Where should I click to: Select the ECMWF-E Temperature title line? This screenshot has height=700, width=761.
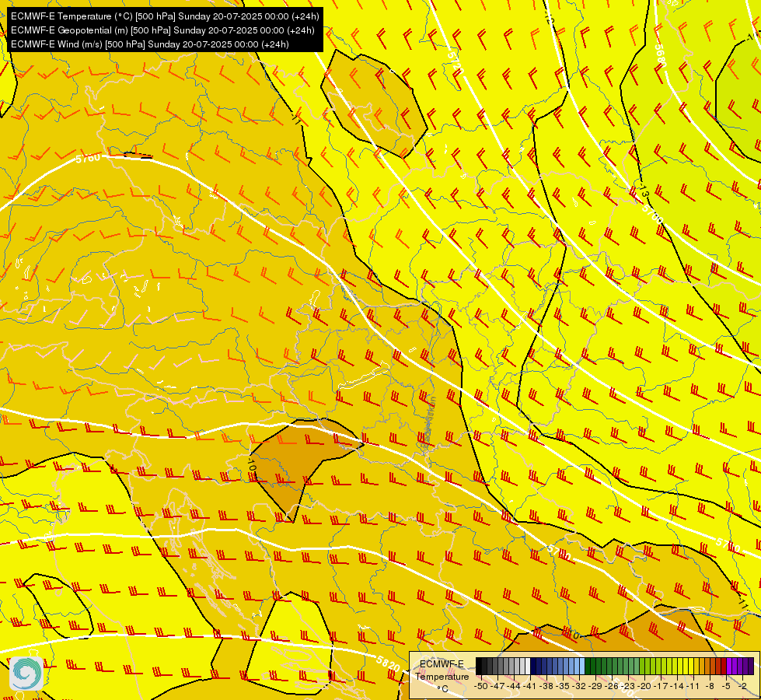(165, 16)
